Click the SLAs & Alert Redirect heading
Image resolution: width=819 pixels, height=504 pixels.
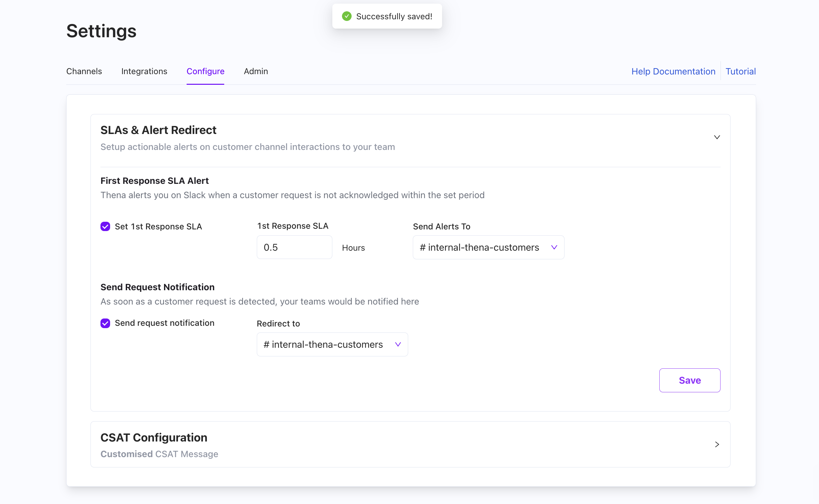(x=158, y=130)
